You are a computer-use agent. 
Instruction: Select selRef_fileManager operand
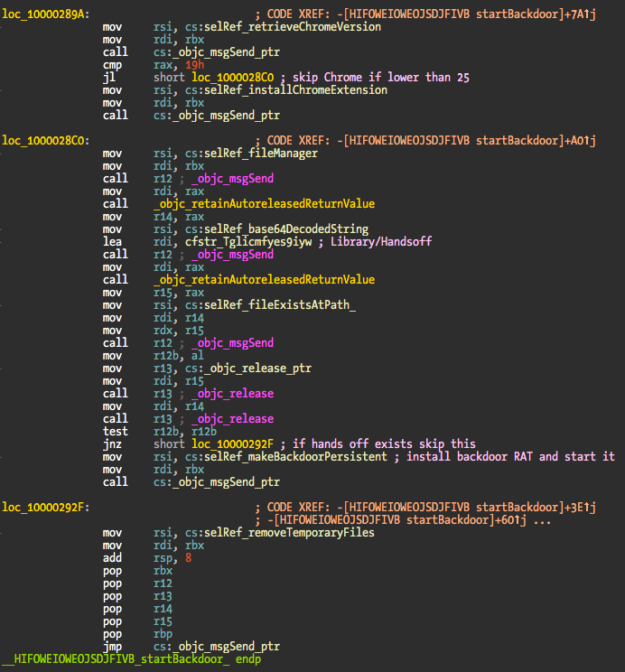point(261,154)
